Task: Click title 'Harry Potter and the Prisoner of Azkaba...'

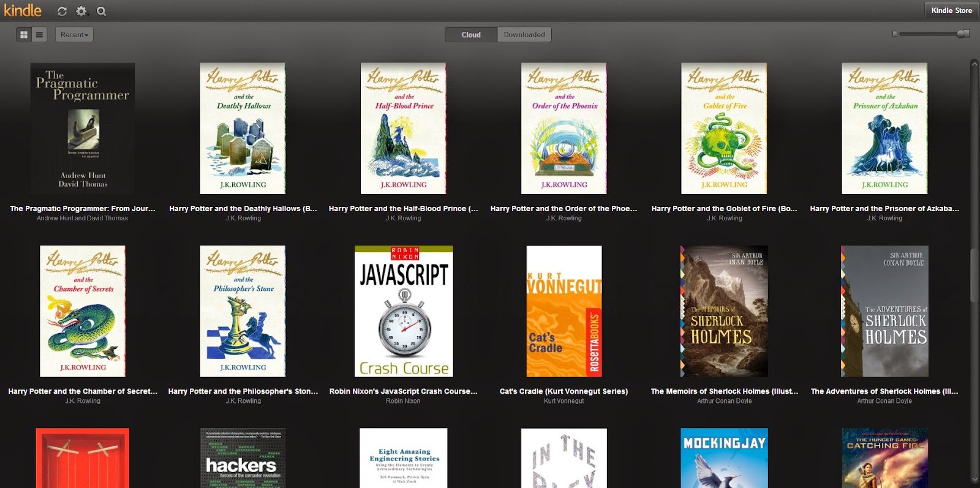Action: (885, 209)
